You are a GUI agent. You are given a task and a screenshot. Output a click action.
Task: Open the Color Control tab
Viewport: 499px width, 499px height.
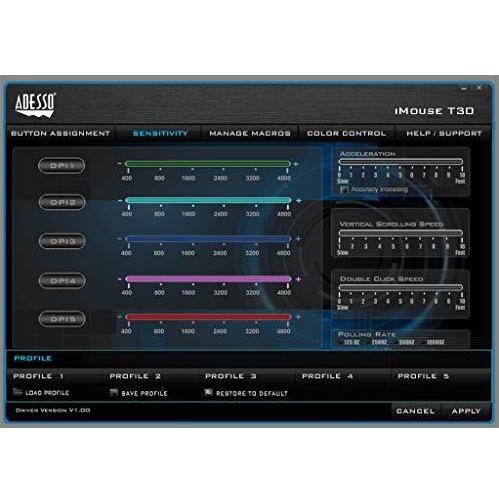point(346,133)
